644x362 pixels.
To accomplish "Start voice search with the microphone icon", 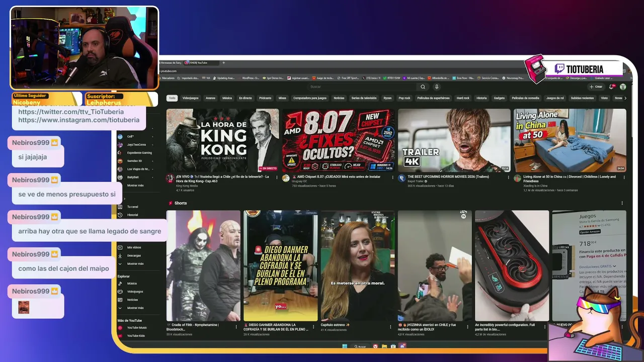I will [x=437, y=86].
